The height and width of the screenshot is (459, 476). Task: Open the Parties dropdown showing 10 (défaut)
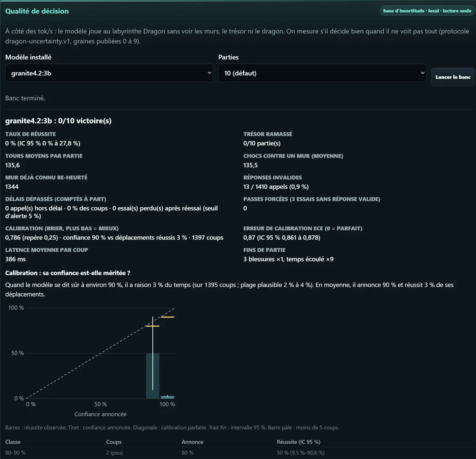point(322,73)
